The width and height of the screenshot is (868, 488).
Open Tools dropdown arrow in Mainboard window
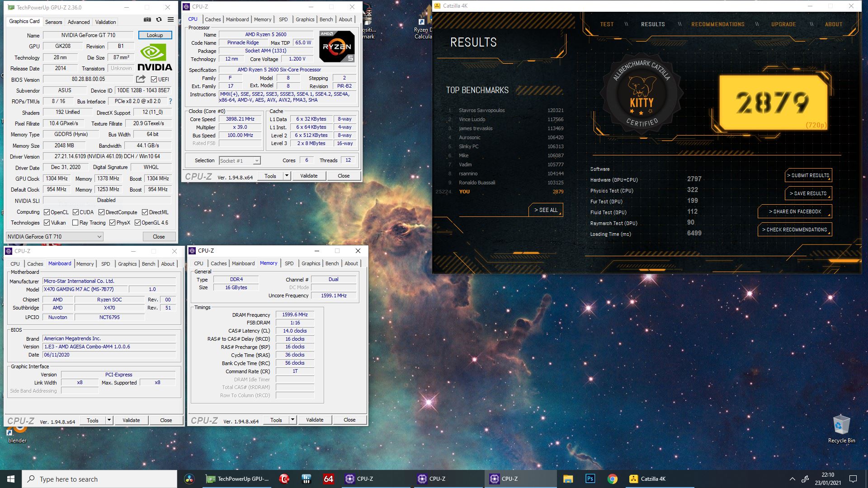[109, 420]
